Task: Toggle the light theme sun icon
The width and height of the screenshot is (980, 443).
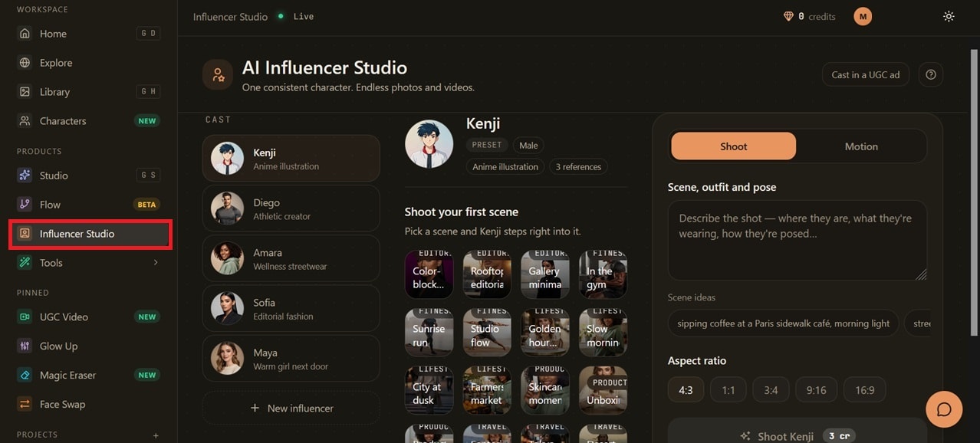Action: (949, 16)
